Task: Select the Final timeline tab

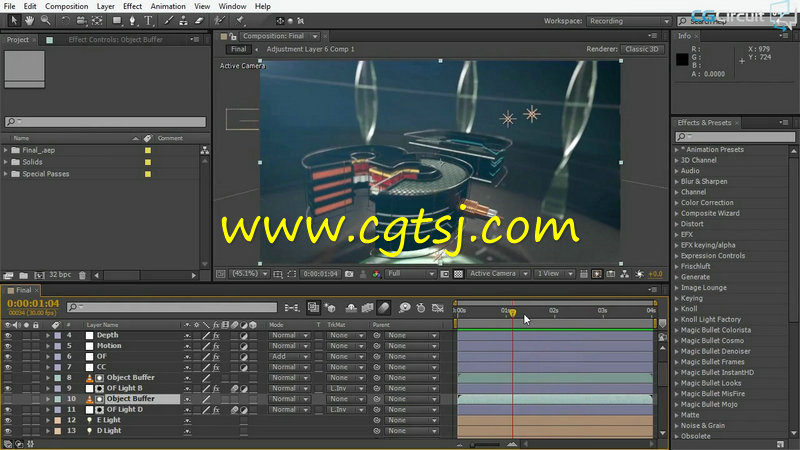Action: (23, 290)
